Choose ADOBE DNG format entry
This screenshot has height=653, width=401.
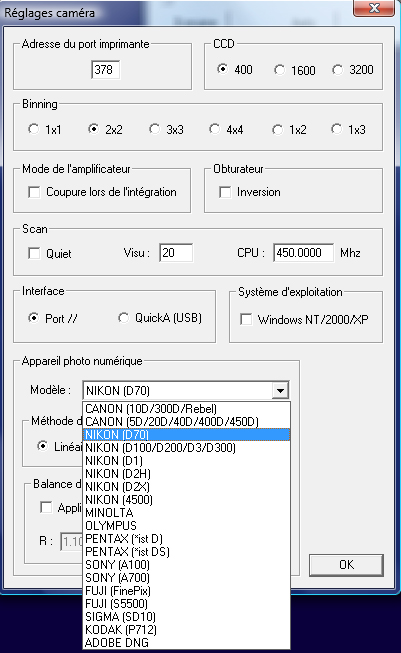[x=187, y=643]
